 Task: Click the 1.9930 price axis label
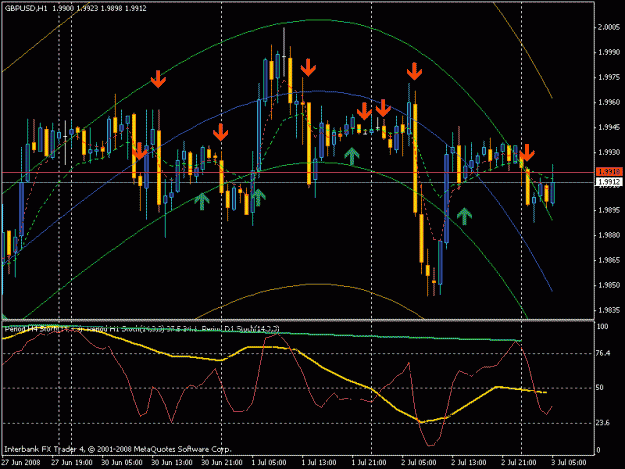click(609, 153)
